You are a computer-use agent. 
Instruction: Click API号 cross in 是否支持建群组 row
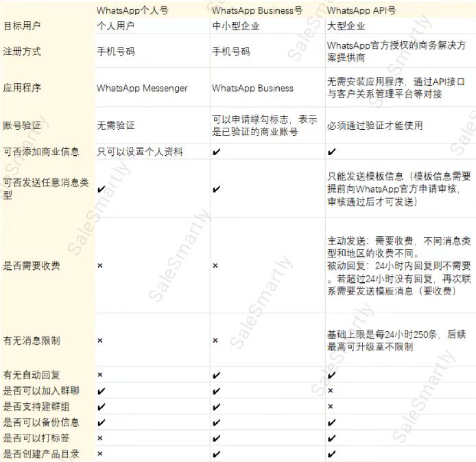(x=331, y=406)
